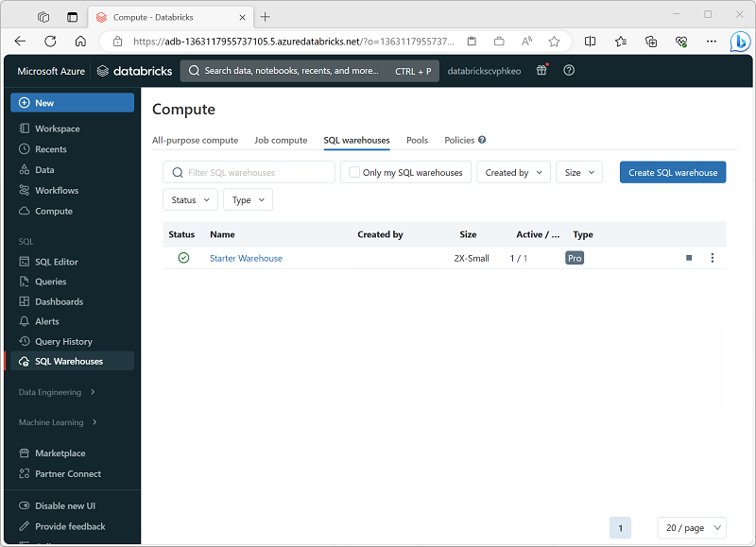Switch to the Job compute tab
This screenshot has height=547, width=756.
tap(281, 140)
